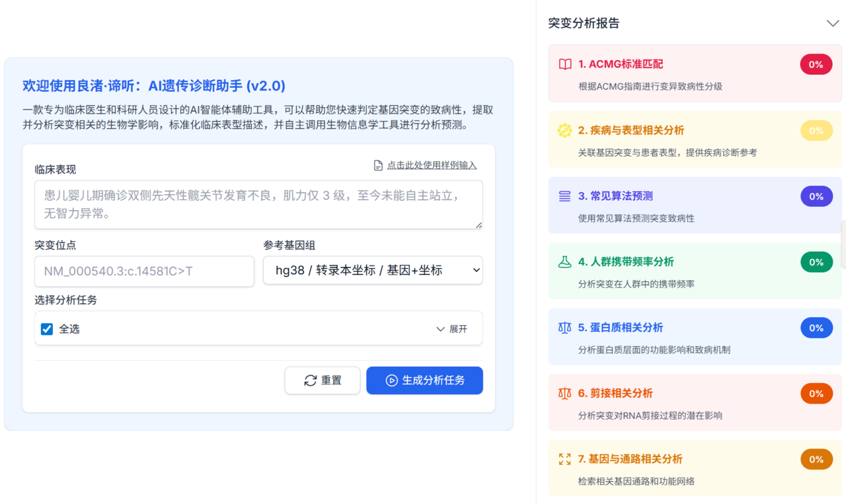Click the scale icon beside 剪接相关分析
The width and height of the screenshot is (846, 504).
(x=564, y=394)
